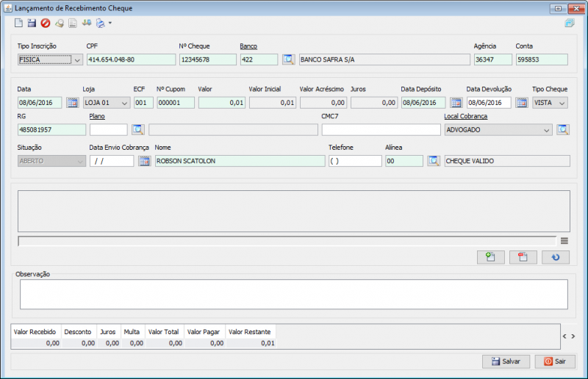Click the Observação text area
Viewport: 588px width, 379px height.
[x=293, y=295]
